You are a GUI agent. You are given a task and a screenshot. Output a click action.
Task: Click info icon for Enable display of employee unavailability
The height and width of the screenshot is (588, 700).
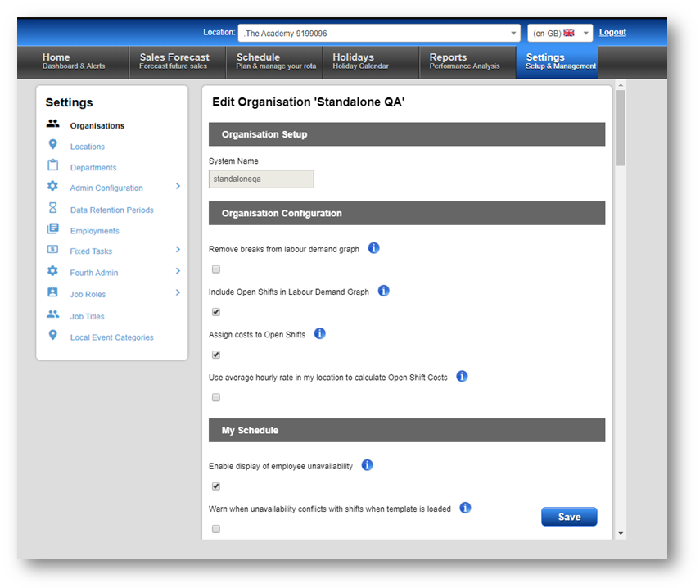[368, 465]
